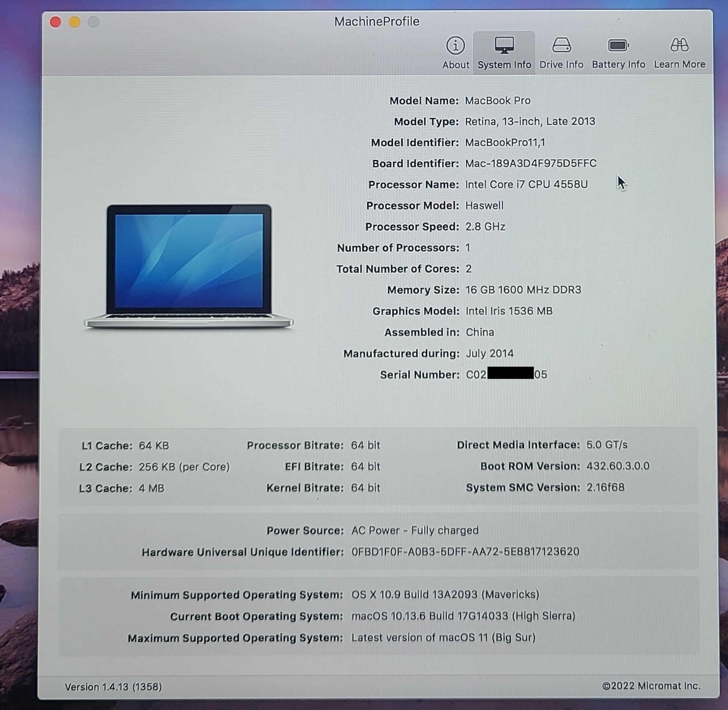Click the Learn More binoculars icon
728x710 pixels.
679,46
